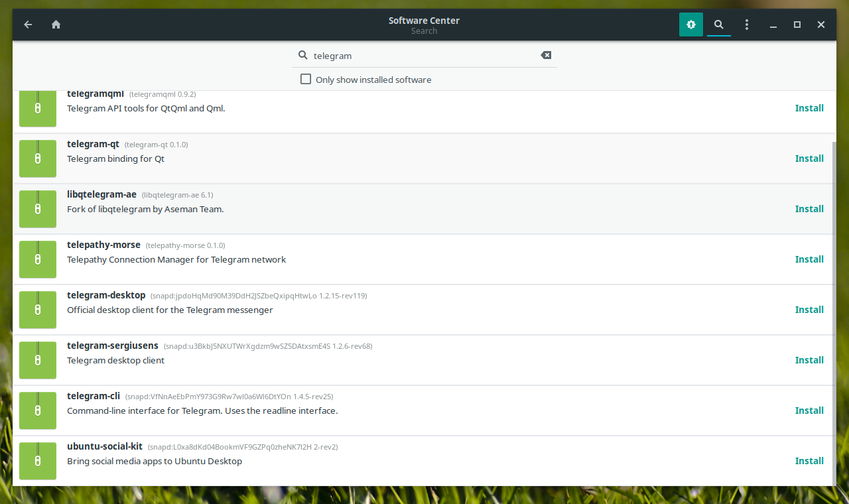Screen dimensions: 849x504
Task: Install libqtelegram-ae
Action: 809,209
